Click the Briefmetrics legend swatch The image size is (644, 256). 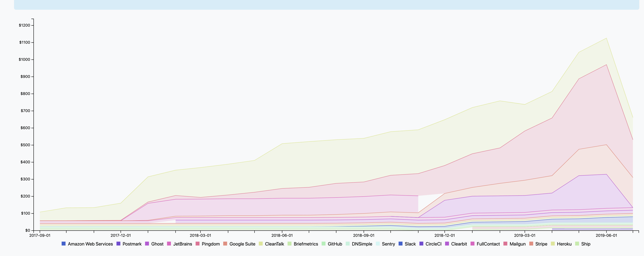click(x=289, y=244)
